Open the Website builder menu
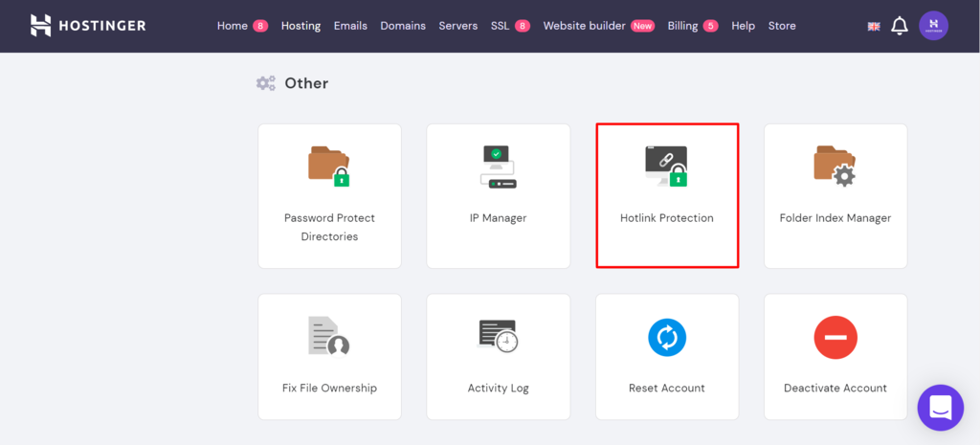The image size is (980, 445). pyautogui.click(x=584, y=26)
